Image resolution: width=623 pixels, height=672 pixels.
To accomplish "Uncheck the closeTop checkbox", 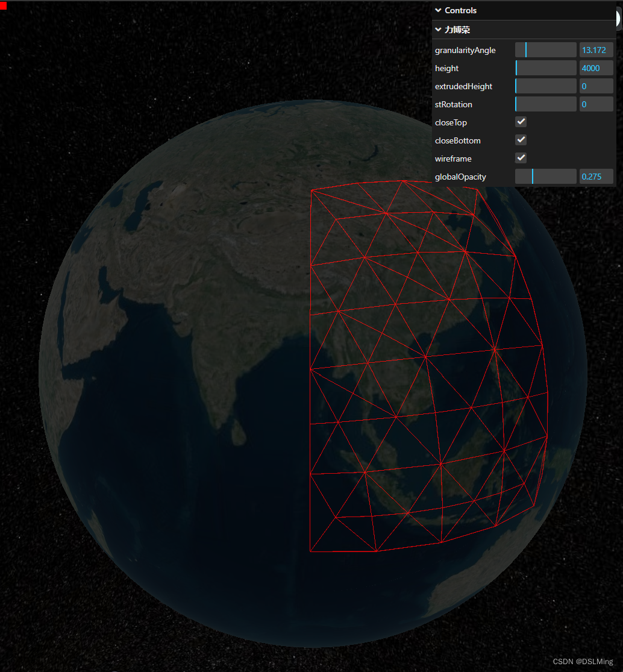I will pyautogui.click(x=521, y=122).
